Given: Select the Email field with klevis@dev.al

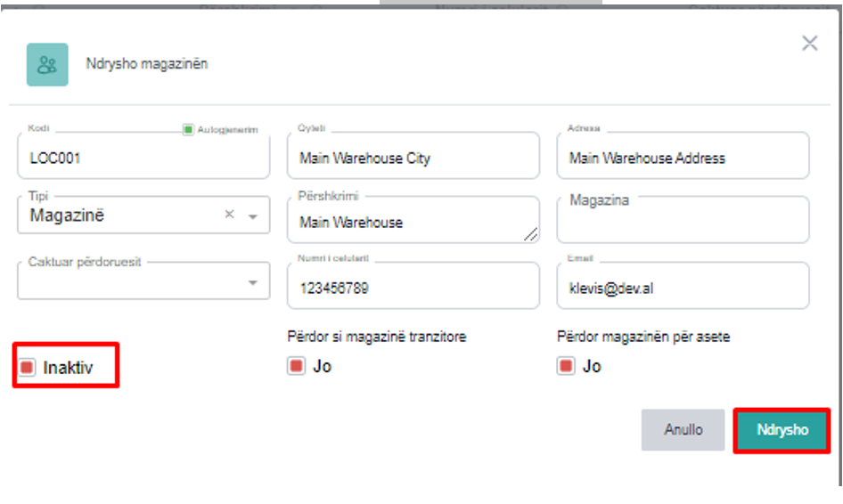Looking at the screenshot, I should (x=683, y=288).
